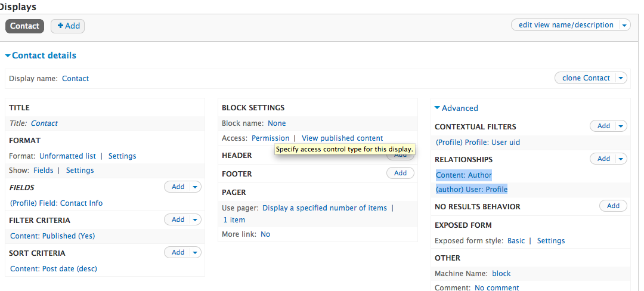Open Settings link next to Basic
Viewport: 644px width, 291px height.
tap(551, 241)
